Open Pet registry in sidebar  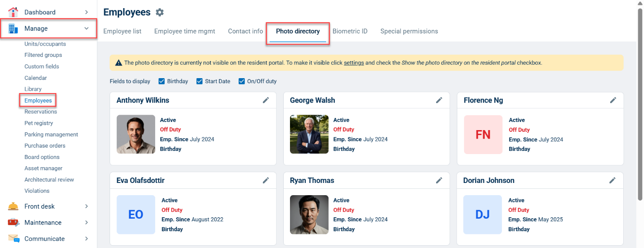(39, 123)
